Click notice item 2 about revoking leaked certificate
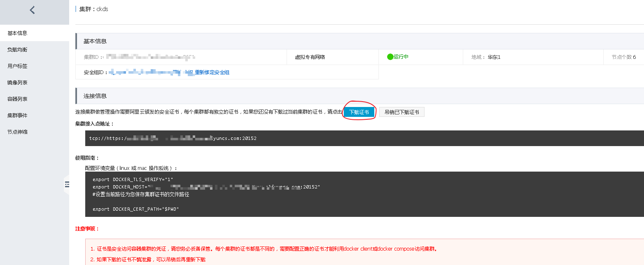 click(148, 260)
